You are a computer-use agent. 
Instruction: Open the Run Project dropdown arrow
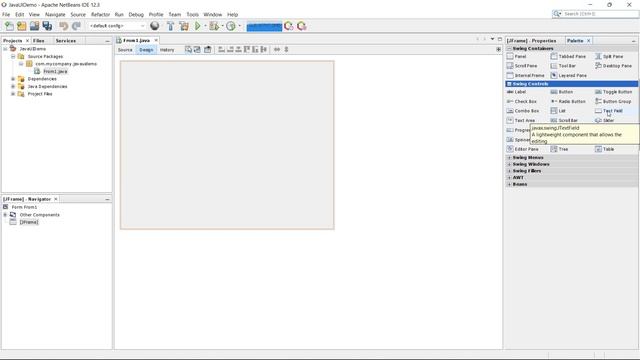205,26
